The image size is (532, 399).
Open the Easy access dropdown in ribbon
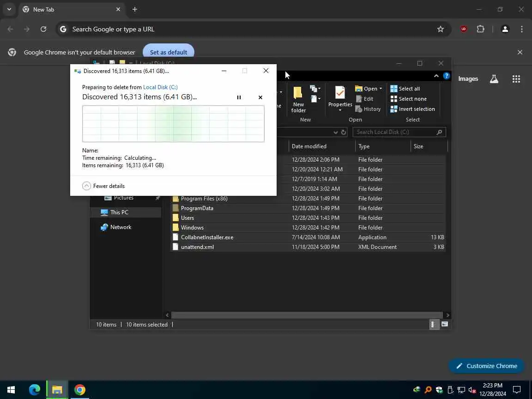point(315,99)
